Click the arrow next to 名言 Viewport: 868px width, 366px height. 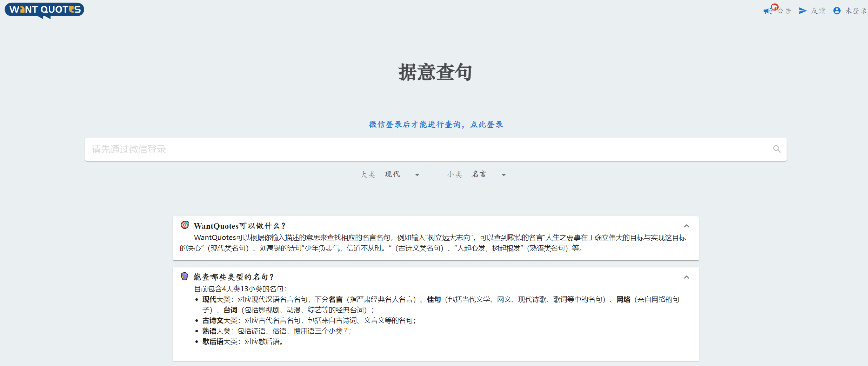pyautogui.click(x=504, y=175)
